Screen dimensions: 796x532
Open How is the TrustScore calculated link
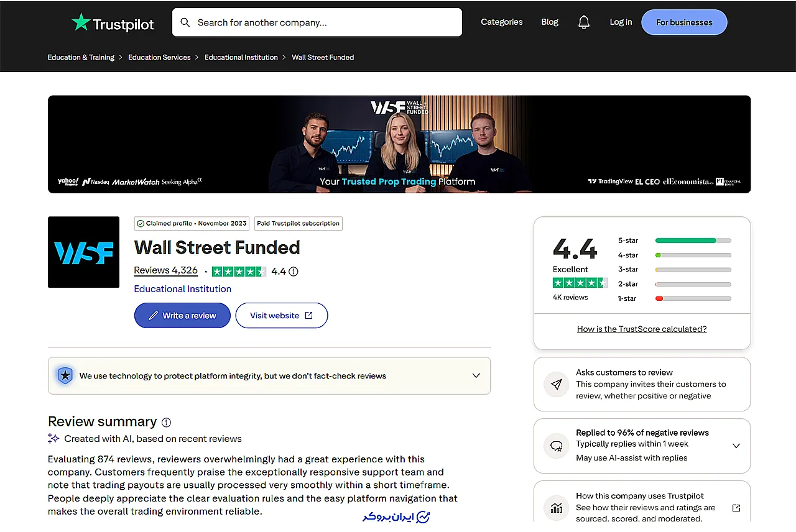click(642, 329)
